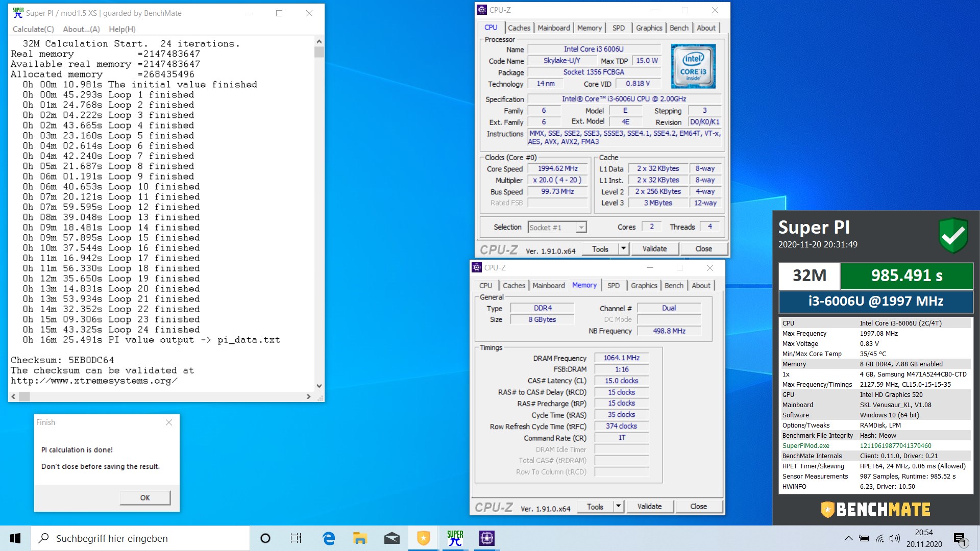Click OK in the Finish dialog
Screen dimensions: 980x551
145,497
